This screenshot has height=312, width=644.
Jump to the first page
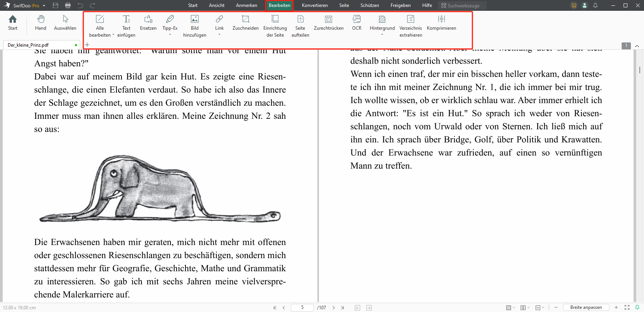[275, 308]
